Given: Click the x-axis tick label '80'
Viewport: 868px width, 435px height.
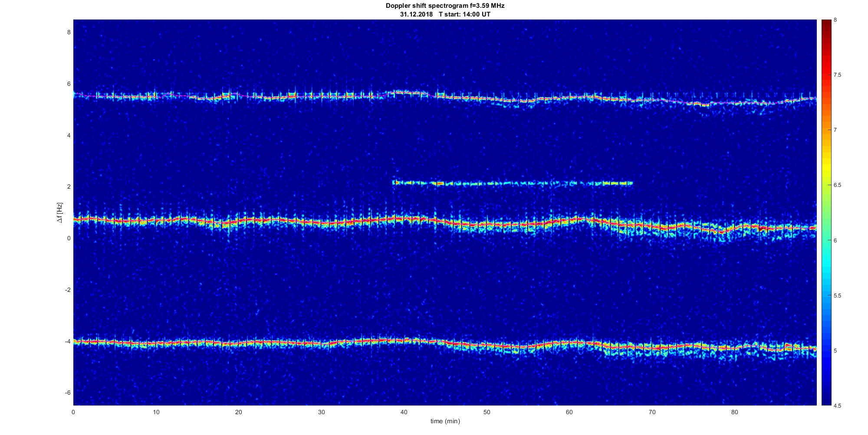Looking at the screenshot, I should click(735, 412).
